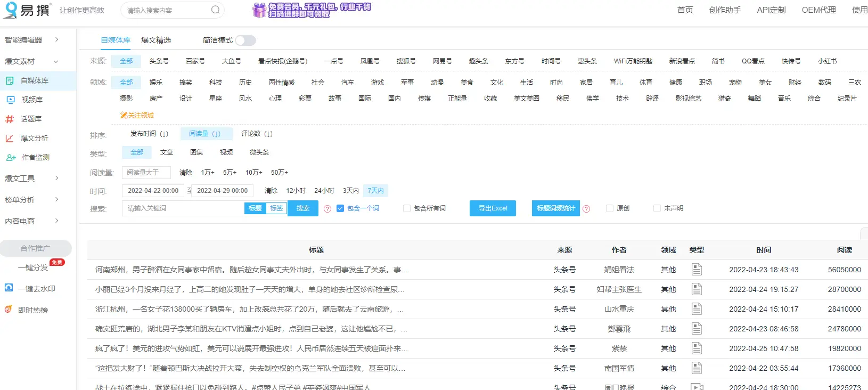The height and width of the screenshot is (390, 868).
Task: Open 创作助手 top menu
Action: [725, 10]
